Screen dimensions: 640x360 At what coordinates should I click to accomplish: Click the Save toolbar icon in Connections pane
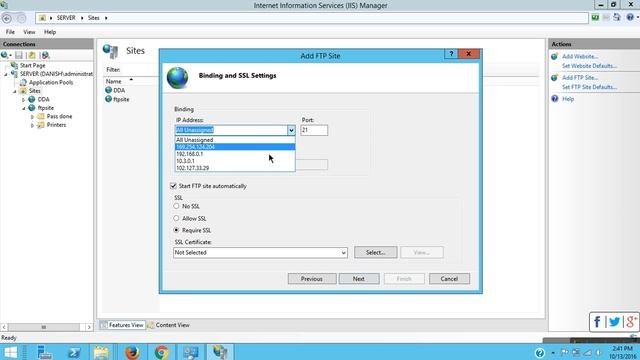click(x=19, y=55)
